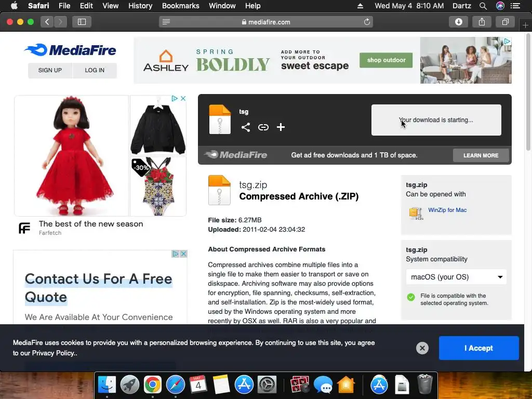
Task: Open the History menu
Action: pyautogui.click(x=140, y=6)
